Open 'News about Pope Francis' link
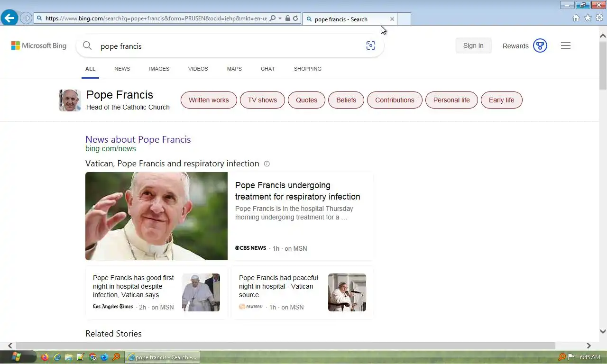607x364 pixels. [x=138, y=139]
